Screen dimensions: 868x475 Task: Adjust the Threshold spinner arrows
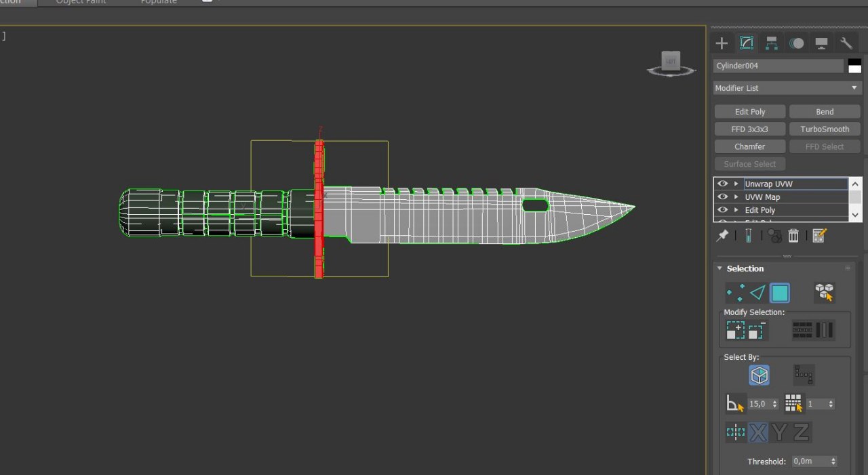point(833,461)
